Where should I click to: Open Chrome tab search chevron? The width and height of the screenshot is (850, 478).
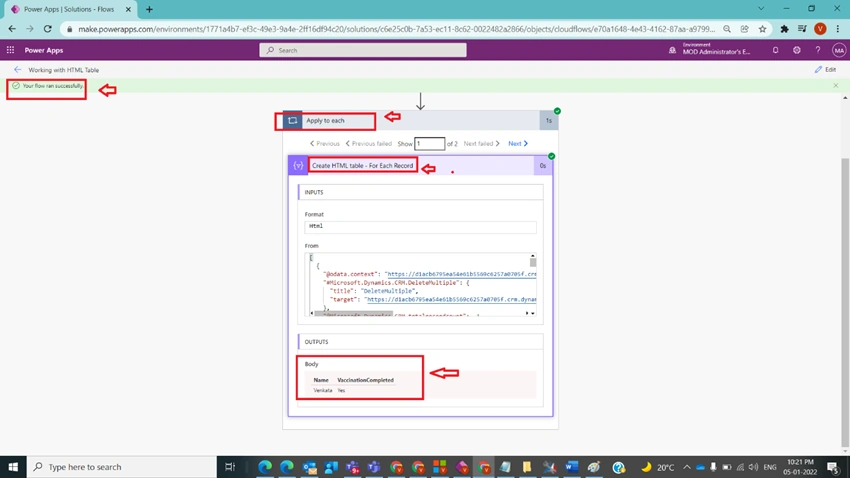tap(761, 9)
